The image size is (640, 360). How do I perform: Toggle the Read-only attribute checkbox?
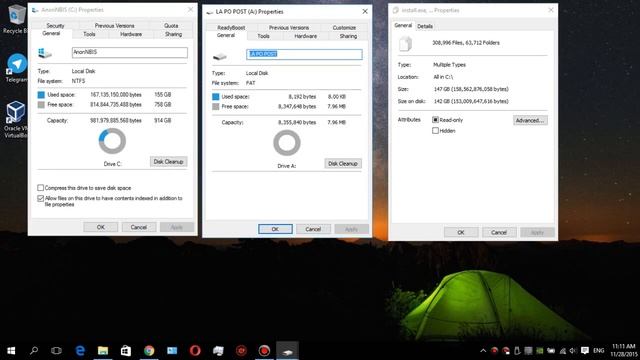pos(435,120)
